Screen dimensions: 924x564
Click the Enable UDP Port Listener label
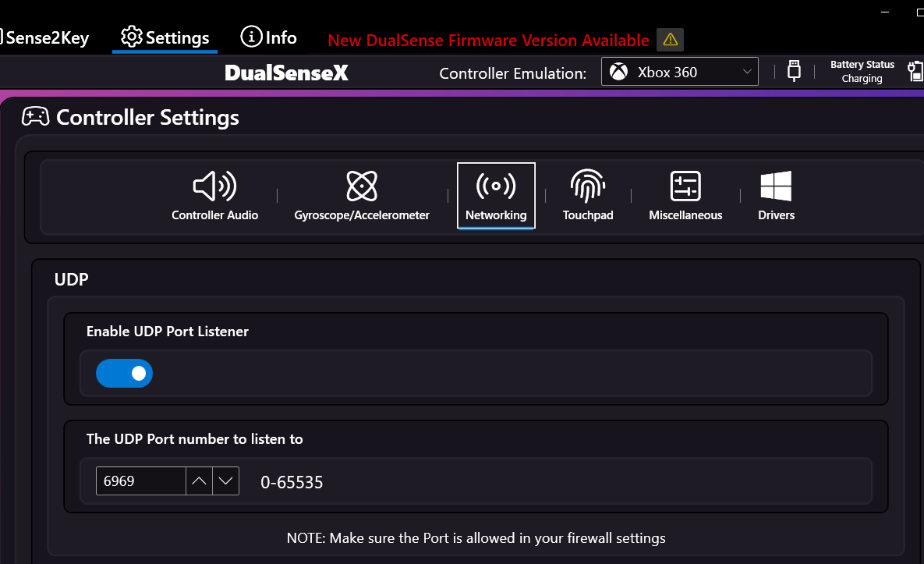(168, 332)
